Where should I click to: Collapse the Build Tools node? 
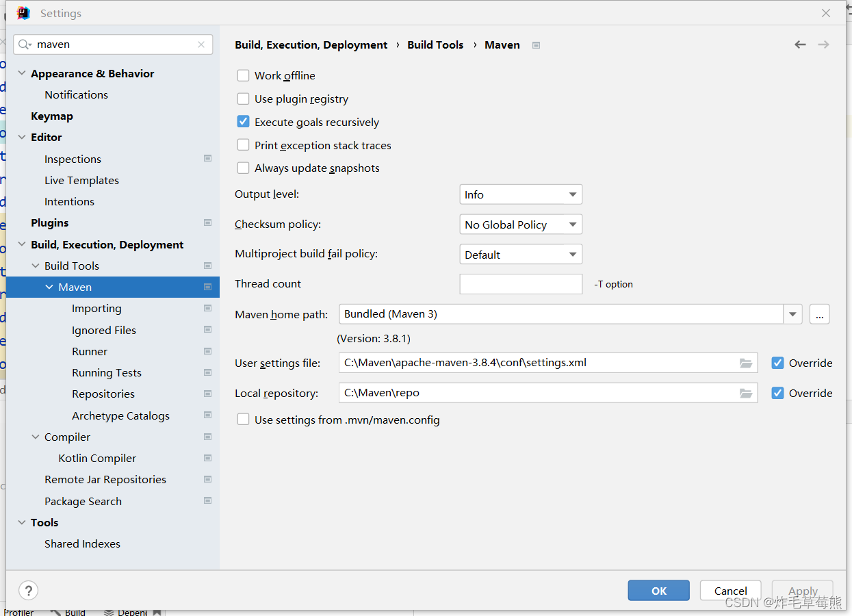pos(36,266)
